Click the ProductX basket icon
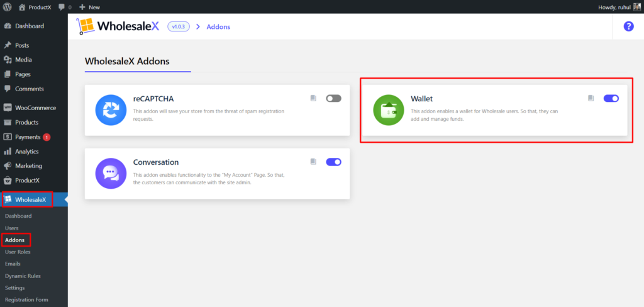Viewport: 644px width, 307px height. coord(8,181)
